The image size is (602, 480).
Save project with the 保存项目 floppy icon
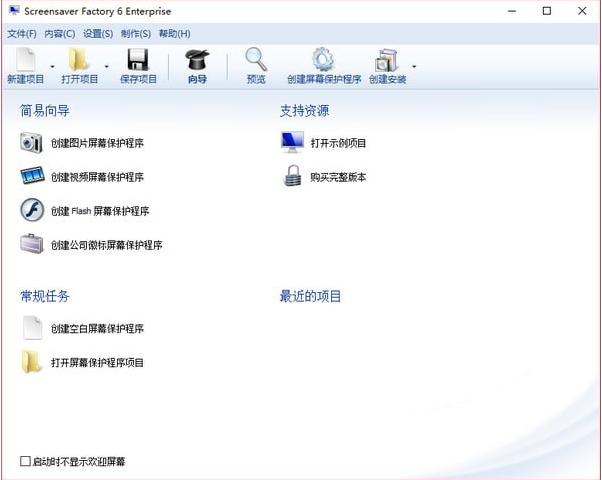[138, 60]
